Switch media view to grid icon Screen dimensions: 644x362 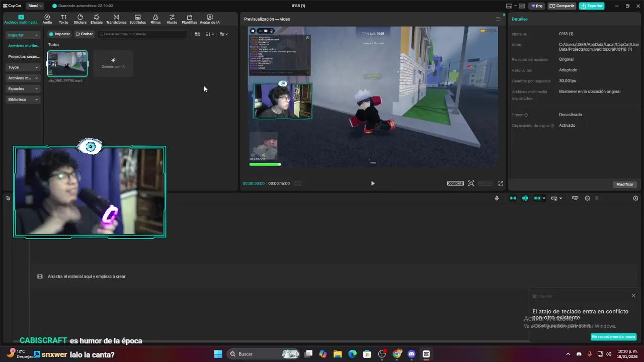point(197,34)
